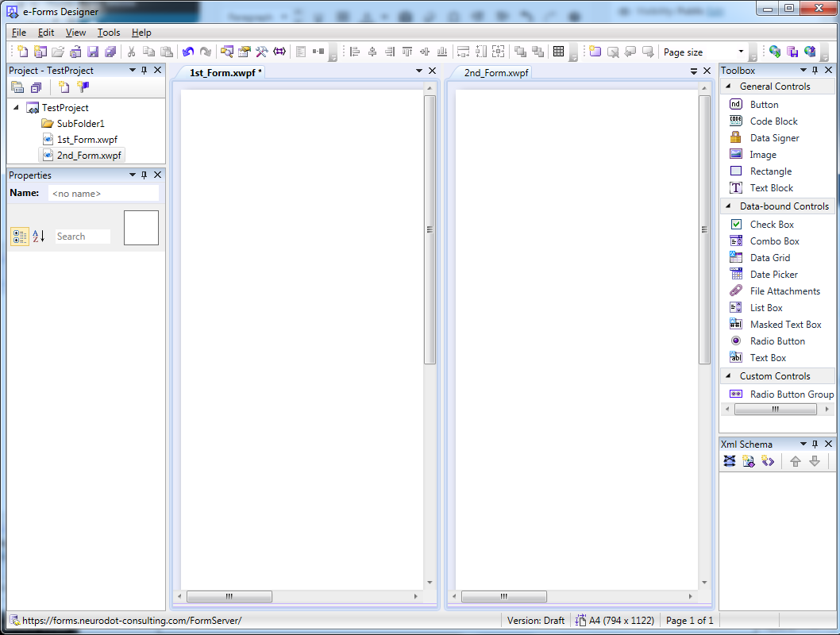The image size is (840, 635).
Task: Click the Paste clipboard icon
Action: coord(167,52)
